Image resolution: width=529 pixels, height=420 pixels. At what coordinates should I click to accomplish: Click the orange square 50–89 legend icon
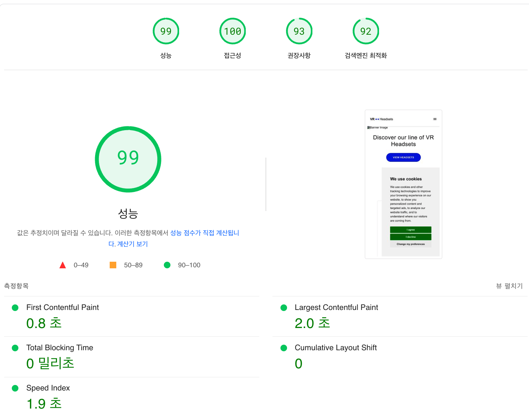click(113, 265)
